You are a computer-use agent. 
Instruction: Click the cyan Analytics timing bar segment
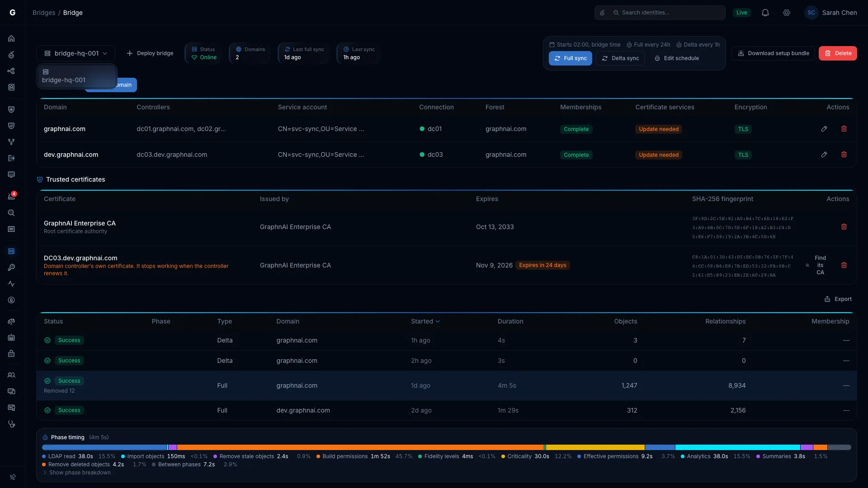tap(738, 447)
